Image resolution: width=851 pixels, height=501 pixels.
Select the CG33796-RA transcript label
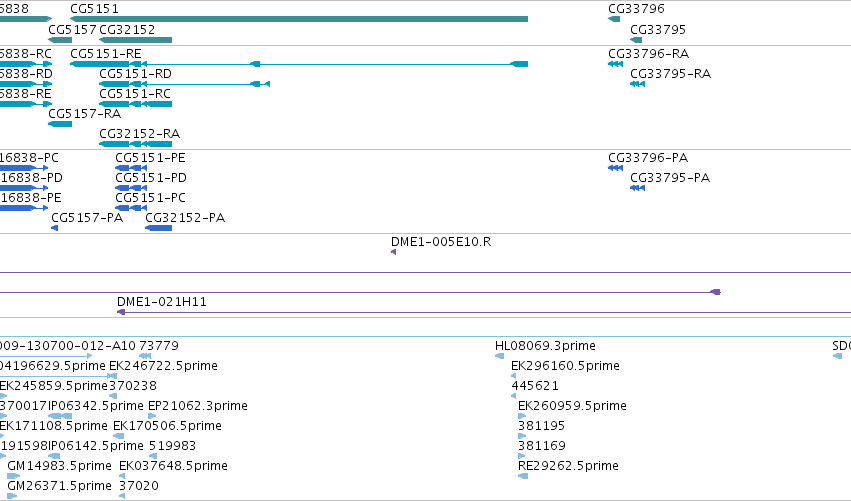coord(649,54)
